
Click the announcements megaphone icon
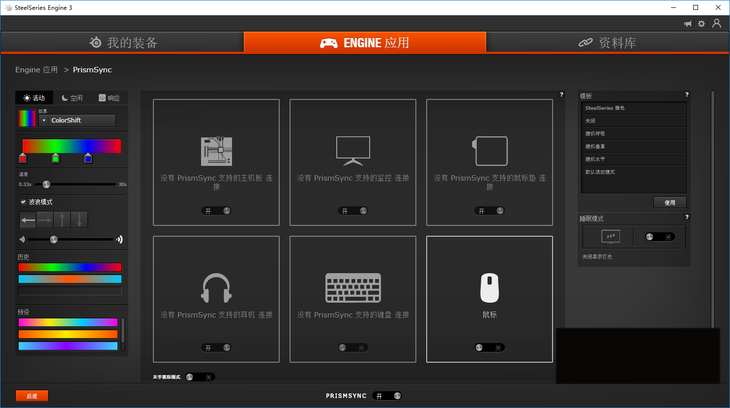688,24
